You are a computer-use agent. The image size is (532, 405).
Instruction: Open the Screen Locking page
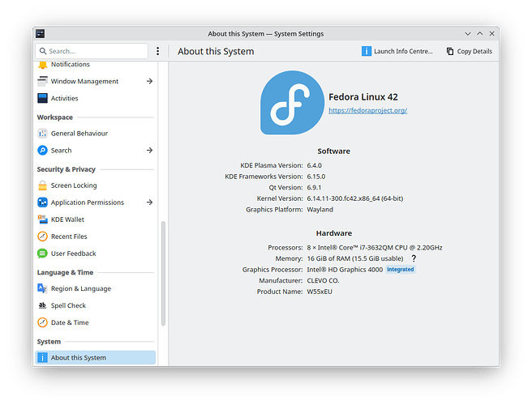[x=96, y=185]
